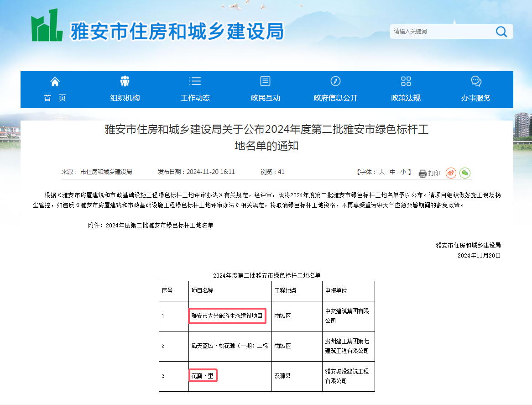Click the publish date 2024-11-20 16:11
The height and width of the screenshot is (405, 532).
point(211,172)
